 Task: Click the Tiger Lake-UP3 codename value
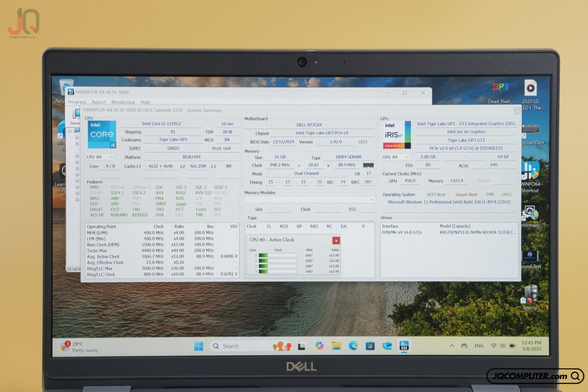173,140
